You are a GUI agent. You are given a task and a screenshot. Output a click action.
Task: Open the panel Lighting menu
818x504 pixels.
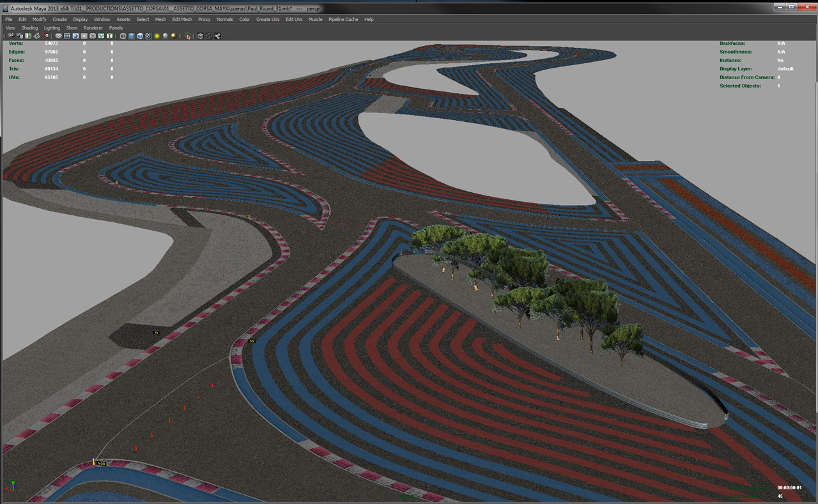coord(52,28)
